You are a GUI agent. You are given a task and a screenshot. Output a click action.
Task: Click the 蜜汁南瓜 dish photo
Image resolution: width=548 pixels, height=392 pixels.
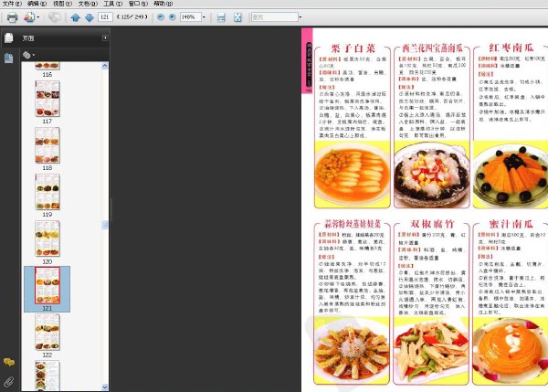pyautogui.click(x=511, y=350)
